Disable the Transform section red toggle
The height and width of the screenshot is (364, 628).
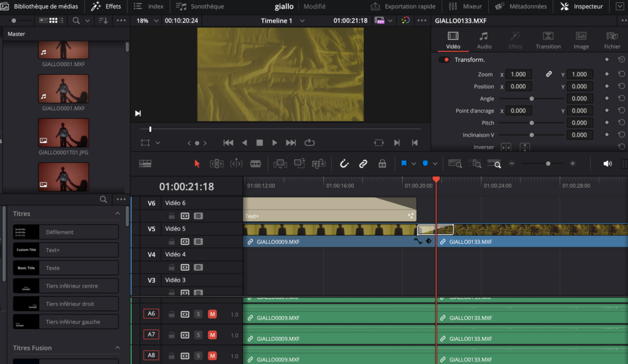tap(444, 59)
